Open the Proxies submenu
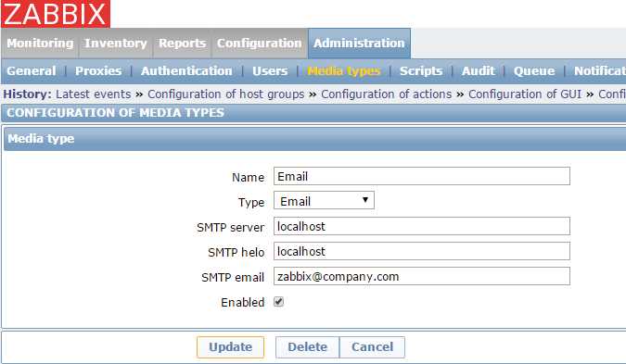The height and width of the screenshot is (364, 626). coord(98,71)
